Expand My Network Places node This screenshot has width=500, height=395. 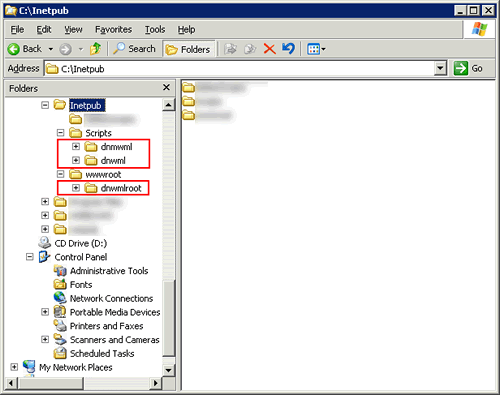point(14,367)
